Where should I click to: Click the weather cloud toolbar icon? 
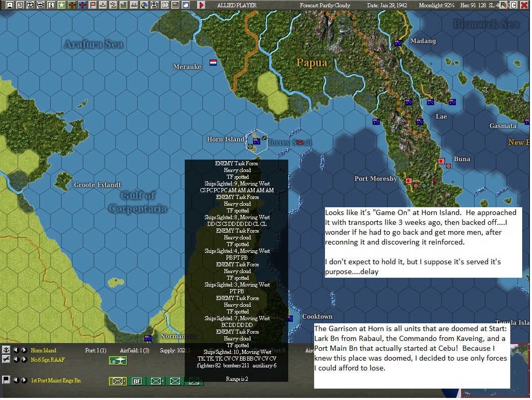(x=186, y=5)
